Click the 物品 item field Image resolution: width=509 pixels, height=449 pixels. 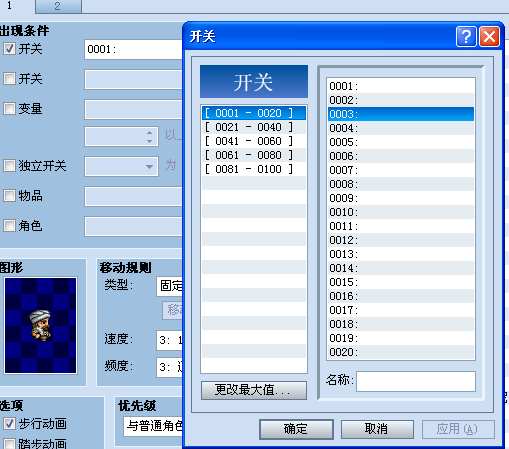point(133,196)
